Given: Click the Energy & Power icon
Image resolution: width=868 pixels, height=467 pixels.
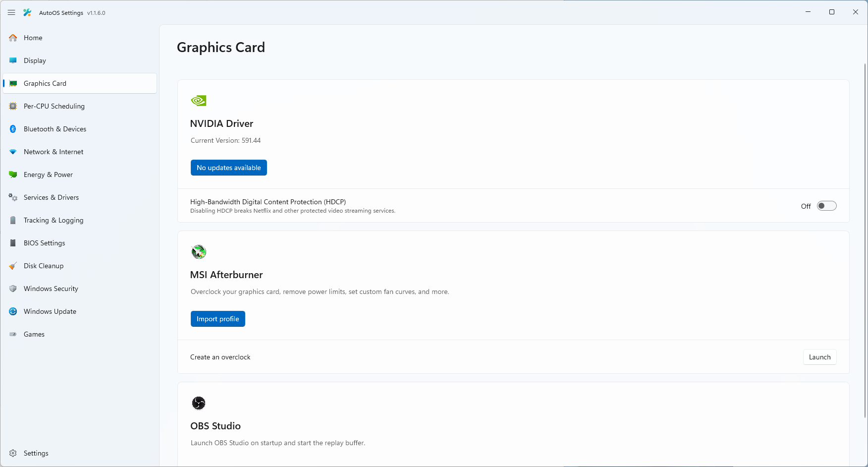Looking at the screenshot, I should click(13, 175).
